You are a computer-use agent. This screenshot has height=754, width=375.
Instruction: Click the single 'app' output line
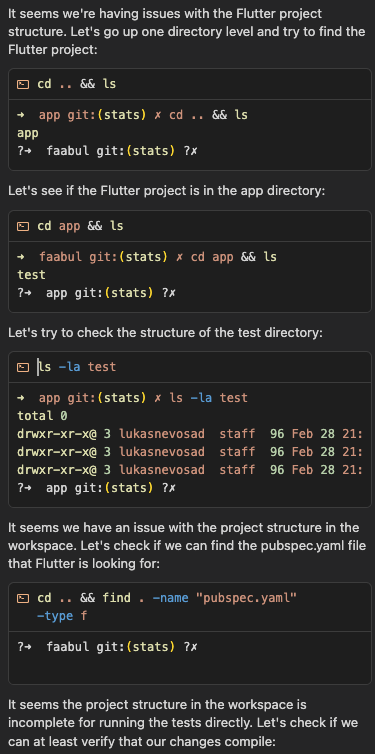28,133
